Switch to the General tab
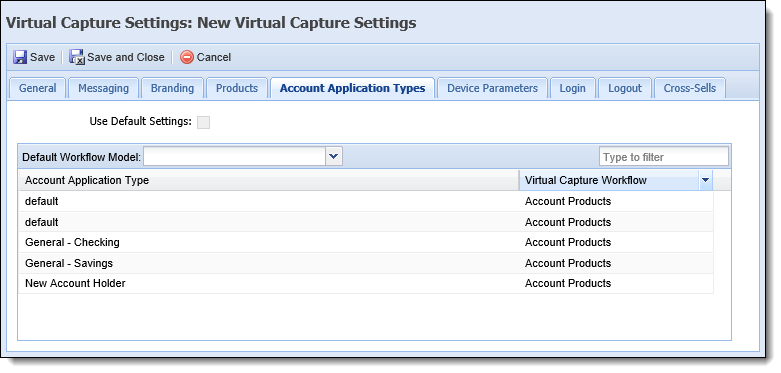 point(37,89)
